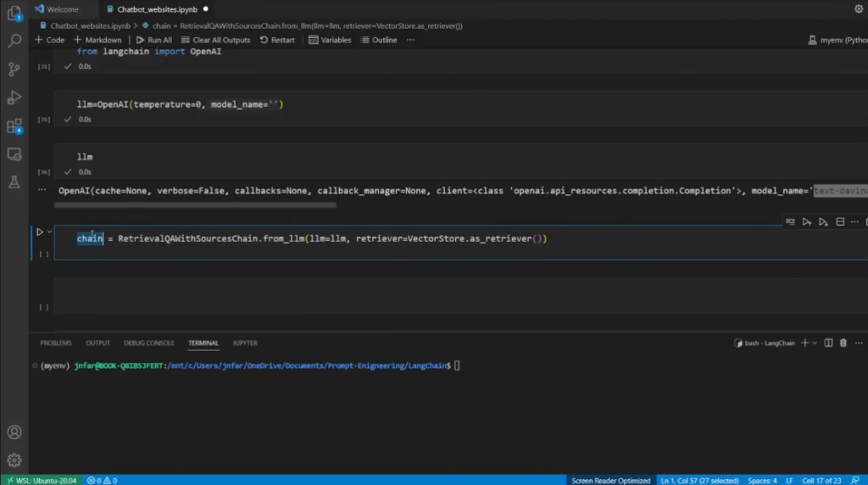
Task: Click Clear All Outputs in notebook toolbar
Action: [215, 40]
